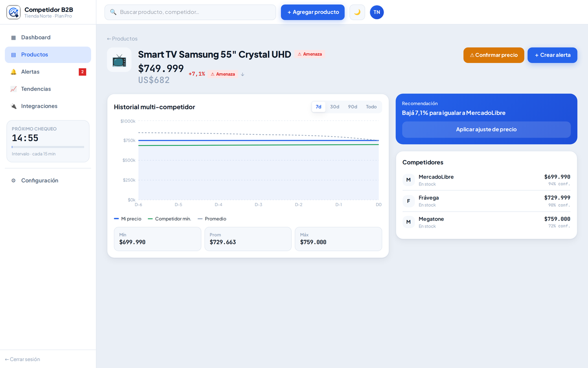Viewport: 588px width, 368px height.
Task: Select the 7d range tab
Action: pyautogui.click(x=318, y=107)
